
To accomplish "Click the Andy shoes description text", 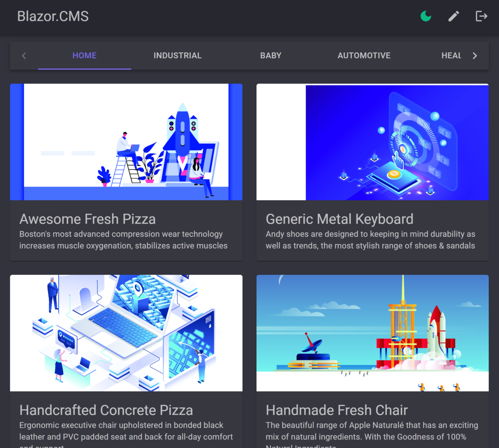I will coord(370,240).
